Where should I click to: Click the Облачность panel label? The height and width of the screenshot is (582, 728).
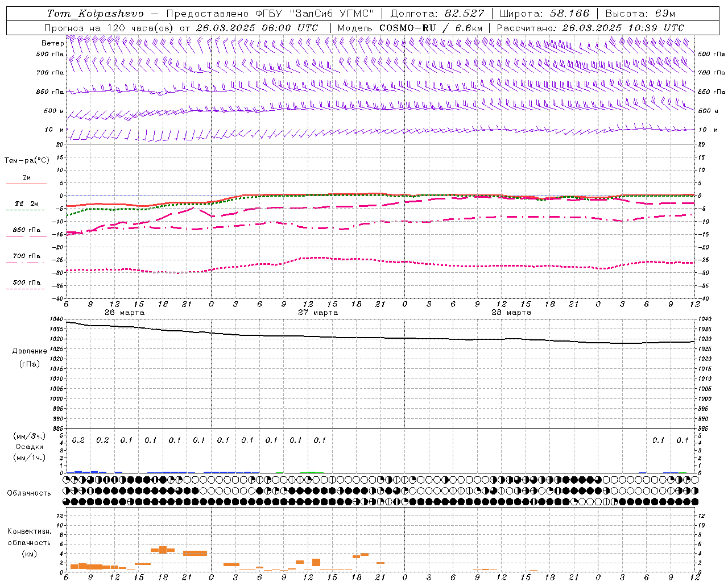29,493
